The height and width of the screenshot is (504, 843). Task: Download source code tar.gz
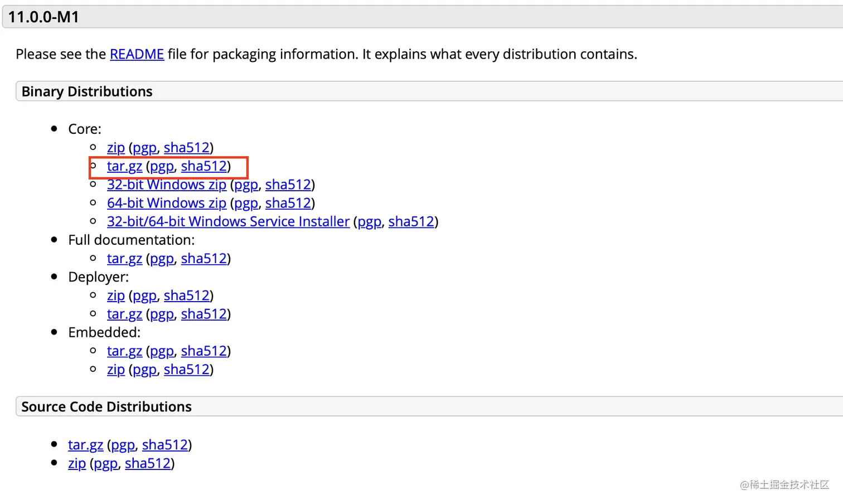[85, 445]
